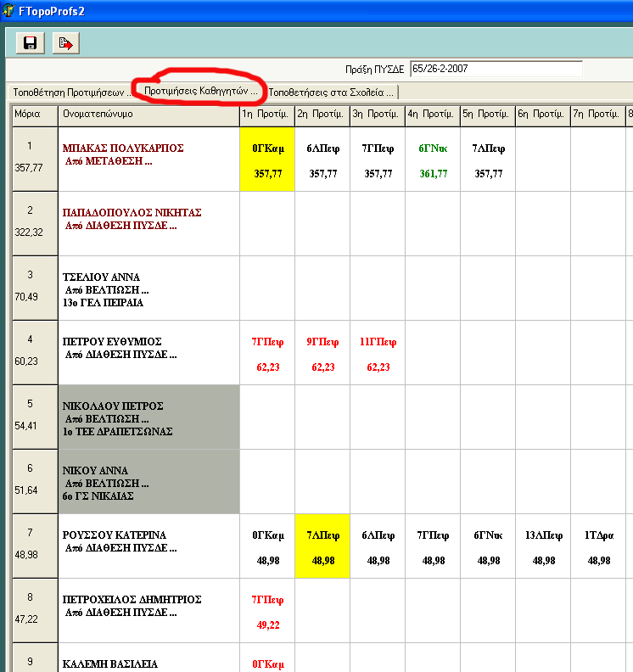Click row header 3 with score 70,49
This screenshot has height=672, width=633.
(34, 288)
